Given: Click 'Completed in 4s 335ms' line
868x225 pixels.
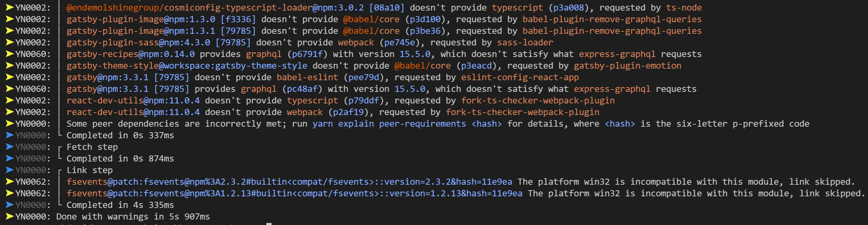Looking at the screenshot, I should [x=120, y=205].
